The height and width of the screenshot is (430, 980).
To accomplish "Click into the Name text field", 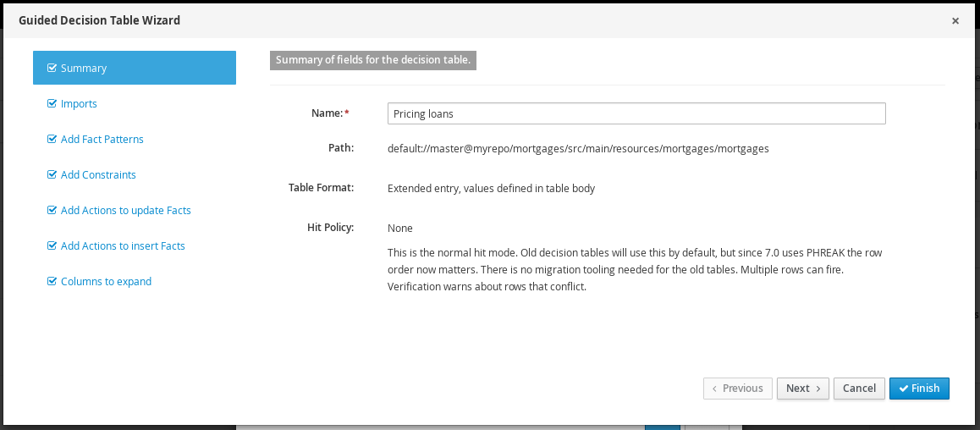I will pyautogui.click(x=636, y=113).
